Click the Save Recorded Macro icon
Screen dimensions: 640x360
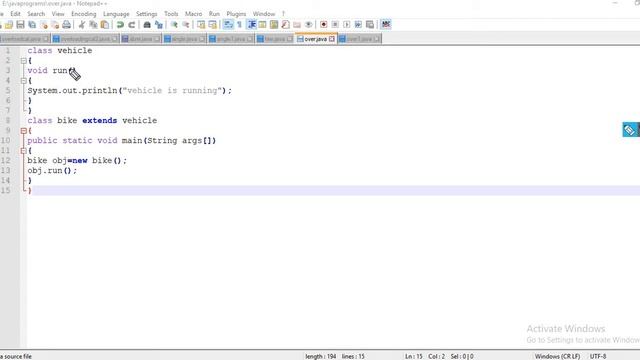point(370,25)
